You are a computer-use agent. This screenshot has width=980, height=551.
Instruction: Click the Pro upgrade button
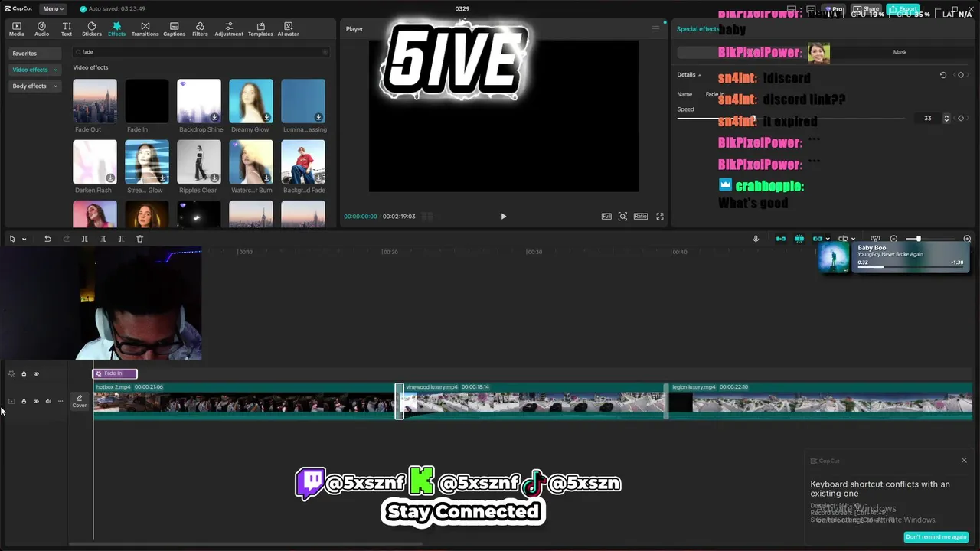point(834,9)
